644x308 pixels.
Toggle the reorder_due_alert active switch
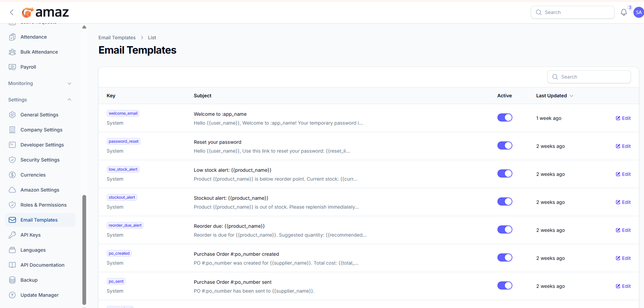505,229
